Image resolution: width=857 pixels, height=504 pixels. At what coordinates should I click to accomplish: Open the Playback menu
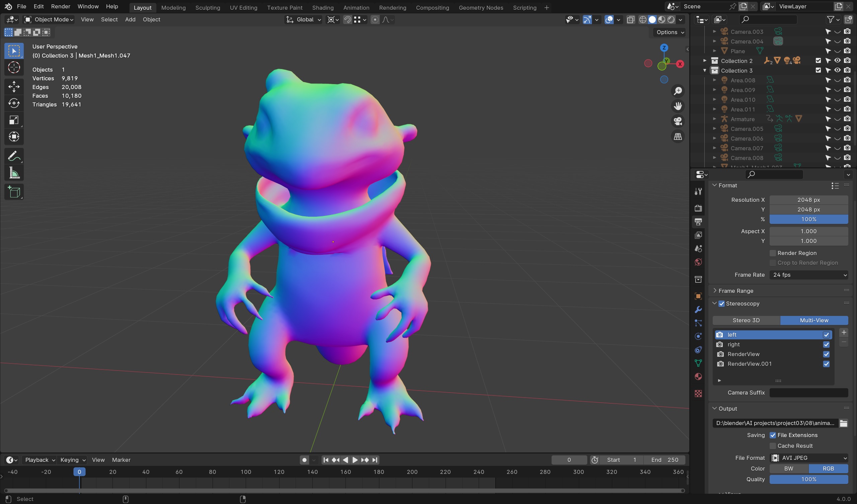[x=40, y=460]
